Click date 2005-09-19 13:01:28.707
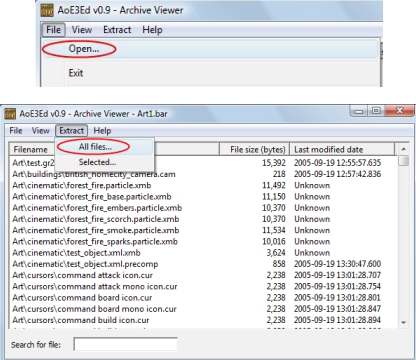 (337, 275)
